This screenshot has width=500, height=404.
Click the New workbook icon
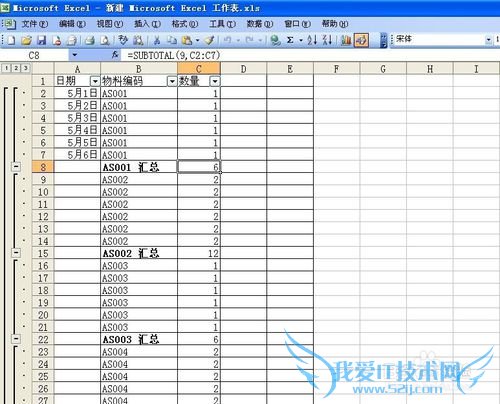(11, 40)
